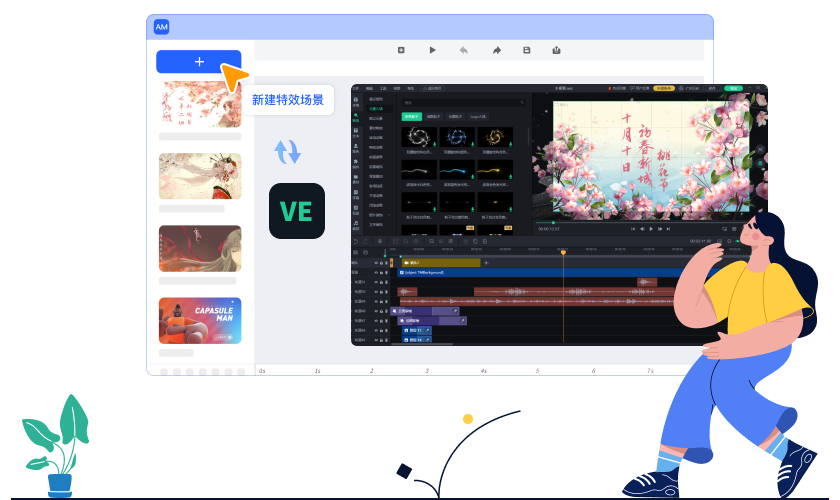
Task: Click the orange timeline playhead marker
Action: [563, 251]
